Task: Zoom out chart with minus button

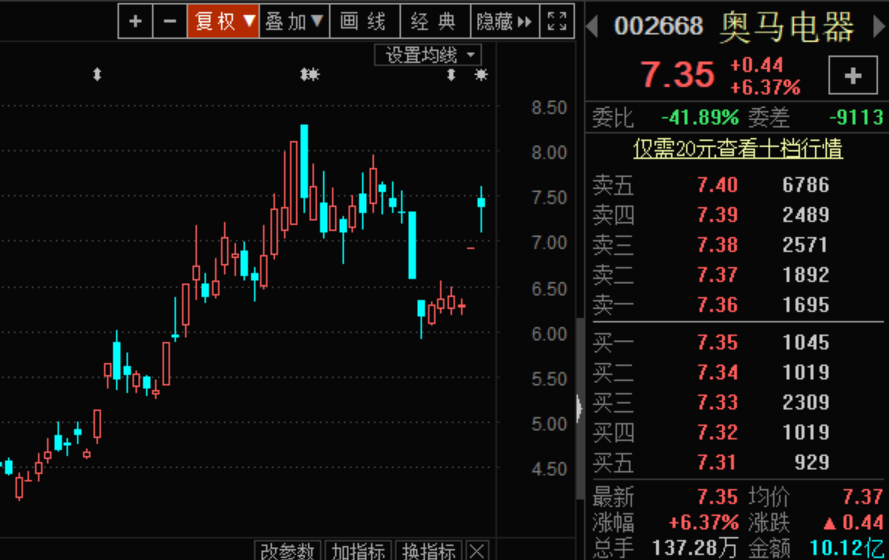Action: [x=170, y=22]
